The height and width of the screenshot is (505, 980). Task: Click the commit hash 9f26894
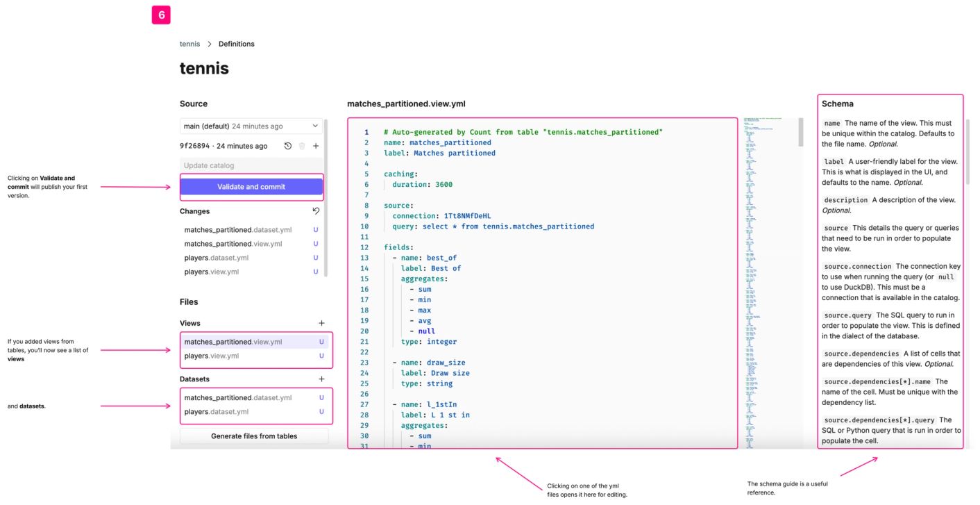tap(195, 146)
